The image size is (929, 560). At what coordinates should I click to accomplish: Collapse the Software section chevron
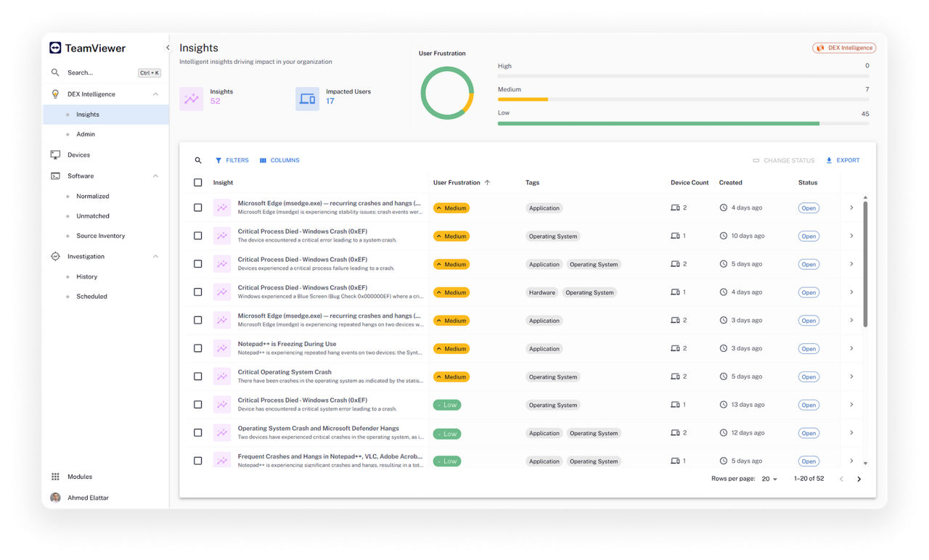click(x=155, y=176)
